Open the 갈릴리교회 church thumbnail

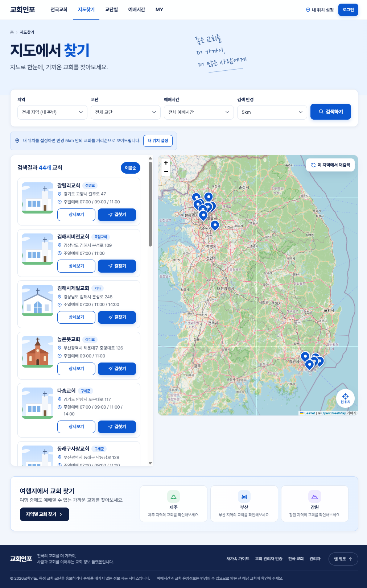pos(37,198)
